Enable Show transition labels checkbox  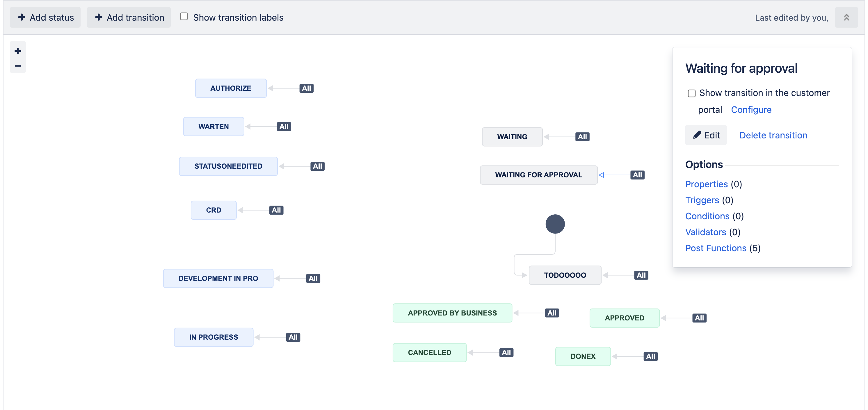(184, 17)
